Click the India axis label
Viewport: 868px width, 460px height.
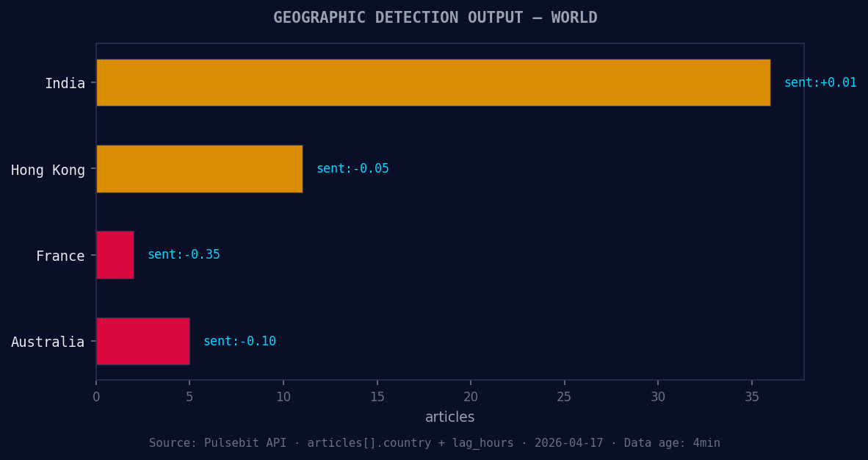[65, 83]
